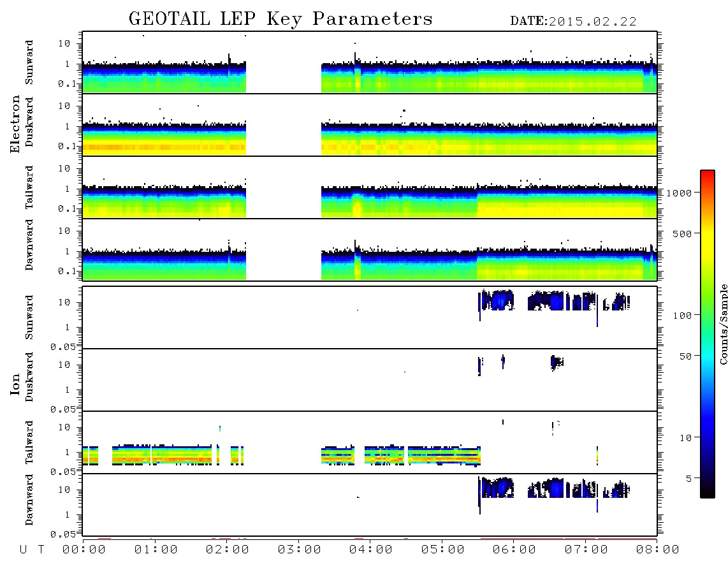Click the 5 color bar tick label
Image resolution: width=728 pixels, height=561 pixels.
[x=688, y=479]
